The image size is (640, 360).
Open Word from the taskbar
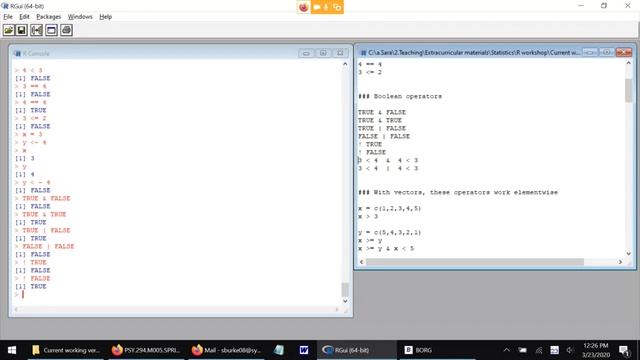click(304, 350)
